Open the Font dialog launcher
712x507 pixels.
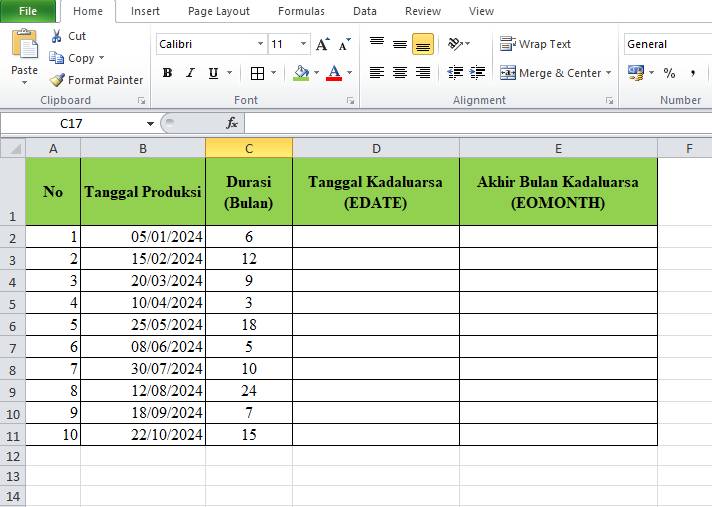pyautogui.click(x=351, y=100)
